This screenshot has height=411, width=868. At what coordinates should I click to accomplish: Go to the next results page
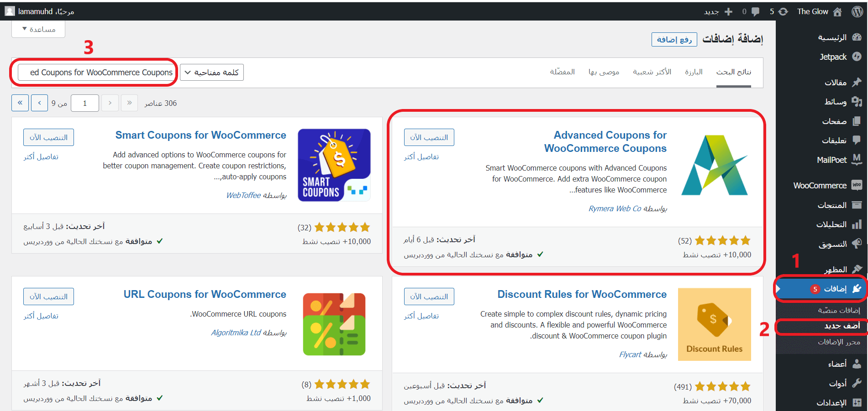coord(40,103)
